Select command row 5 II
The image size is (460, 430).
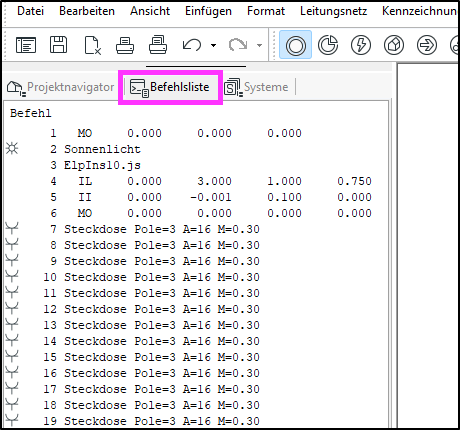coord(197,197)
